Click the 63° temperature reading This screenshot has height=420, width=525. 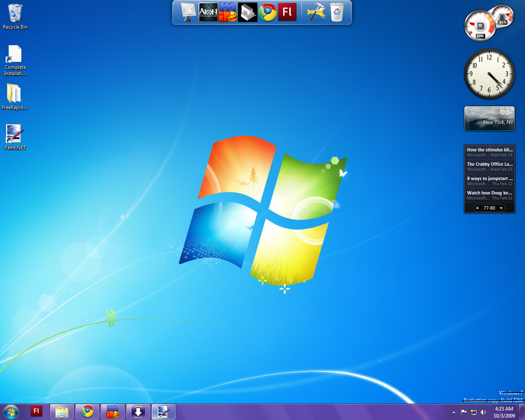pos(506,111)
